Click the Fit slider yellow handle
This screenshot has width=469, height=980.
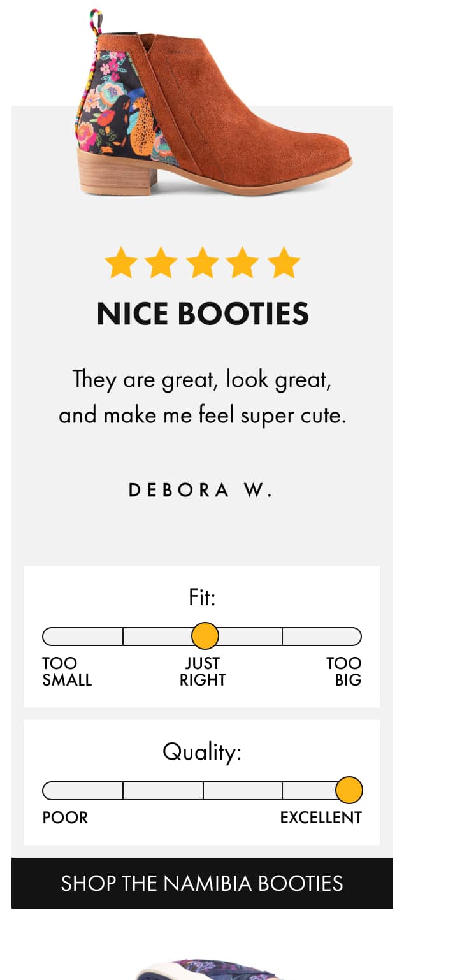pos(205,636)
